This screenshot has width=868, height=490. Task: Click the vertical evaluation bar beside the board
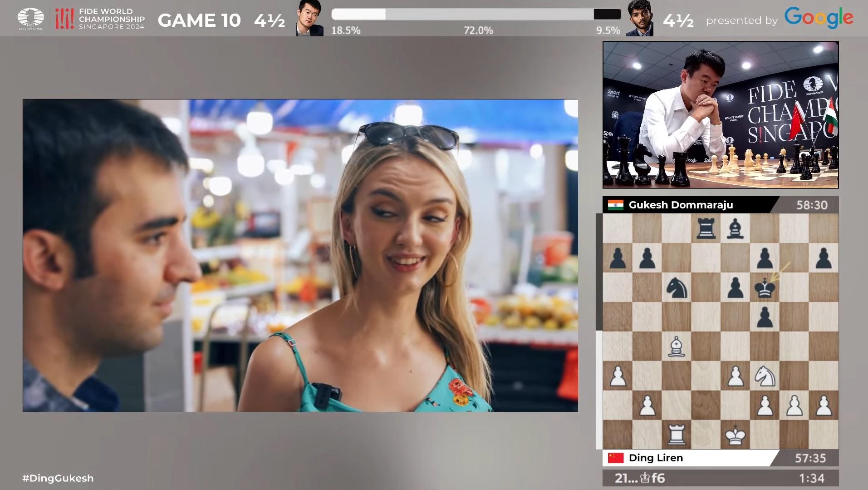click(x=599, y=332)
